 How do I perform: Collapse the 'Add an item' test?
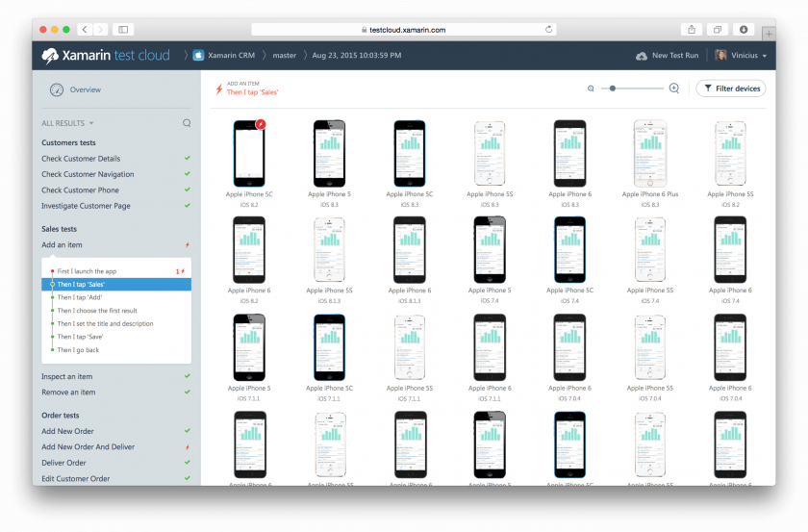[62, 245]
